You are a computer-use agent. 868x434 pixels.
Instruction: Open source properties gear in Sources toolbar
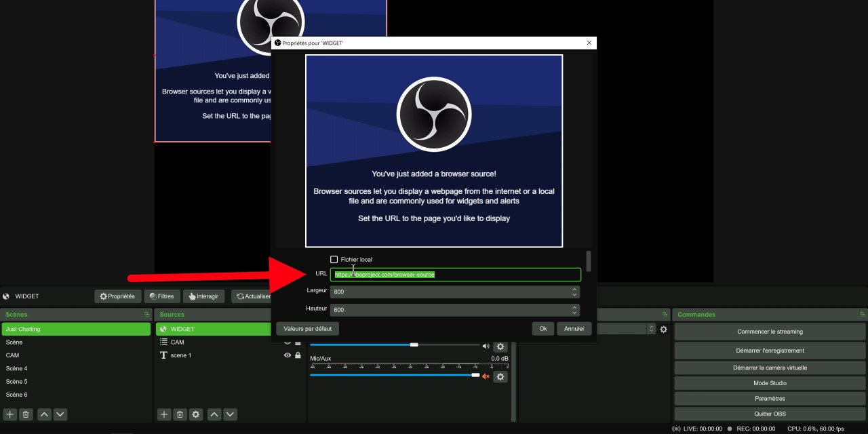coord(196,414)
